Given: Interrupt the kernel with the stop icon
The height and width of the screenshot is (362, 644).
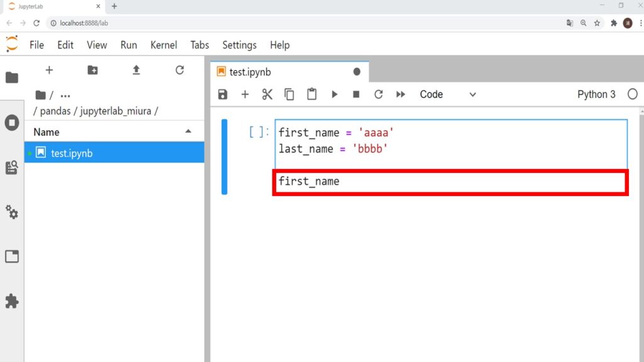Looking at the screenshot, I should (x=356, y=94).
